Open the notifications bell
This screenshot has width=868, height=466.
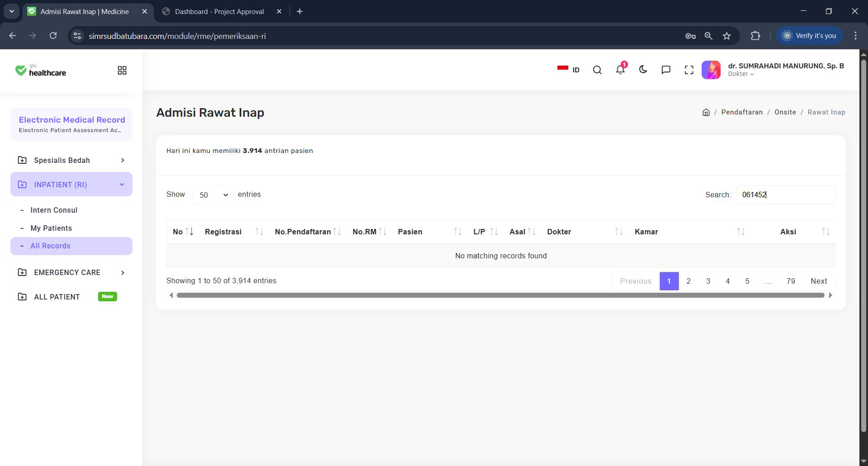pos(620,69)
